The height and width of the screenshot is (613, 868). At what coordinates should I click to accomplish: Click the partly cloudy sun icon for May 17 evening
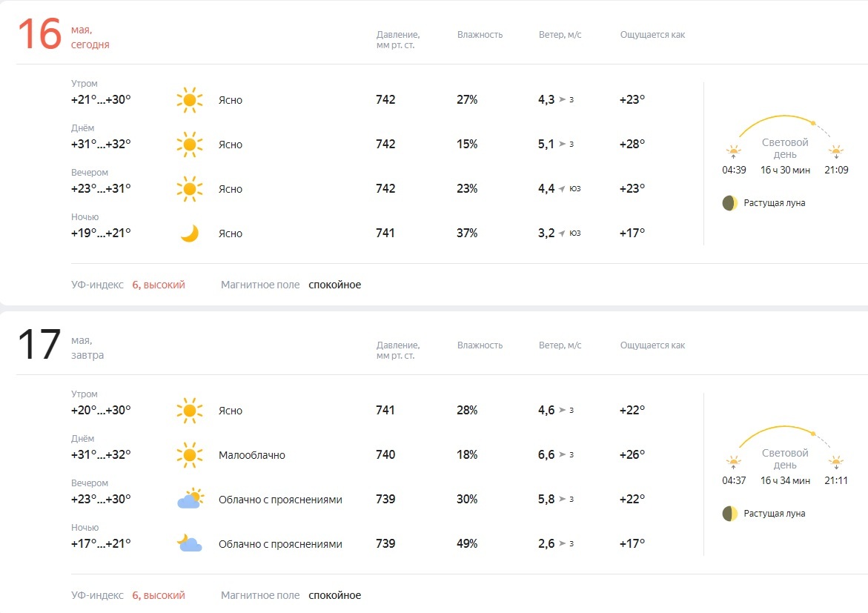(x=190, y=499)
